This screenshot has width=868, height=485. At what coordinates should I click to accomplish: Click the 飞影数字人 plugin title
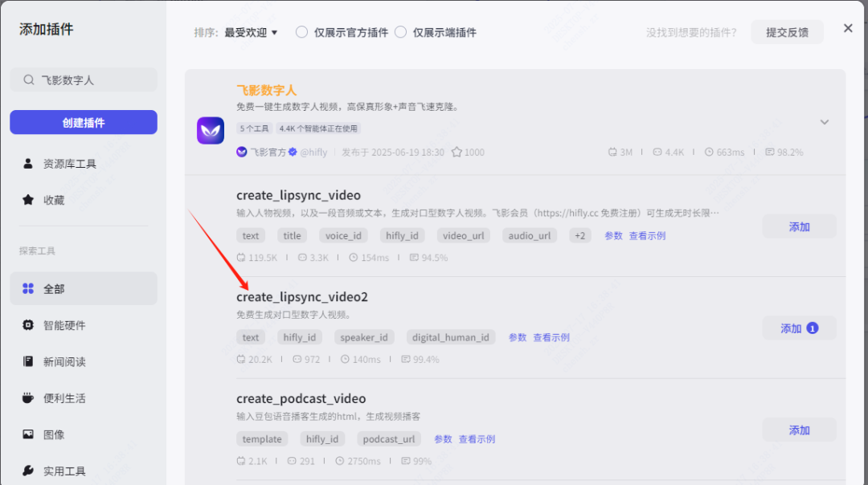[266, 90]
